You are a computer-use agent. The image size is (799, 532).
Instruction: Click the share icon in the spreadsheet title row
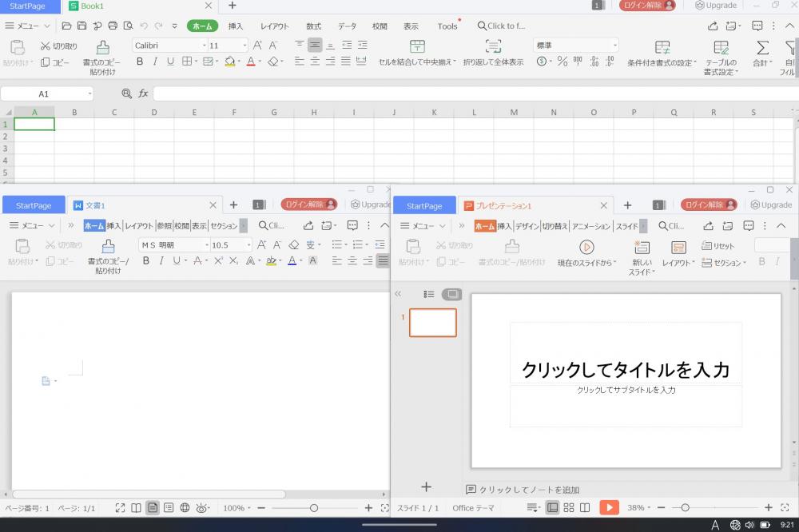pos(713,26)
